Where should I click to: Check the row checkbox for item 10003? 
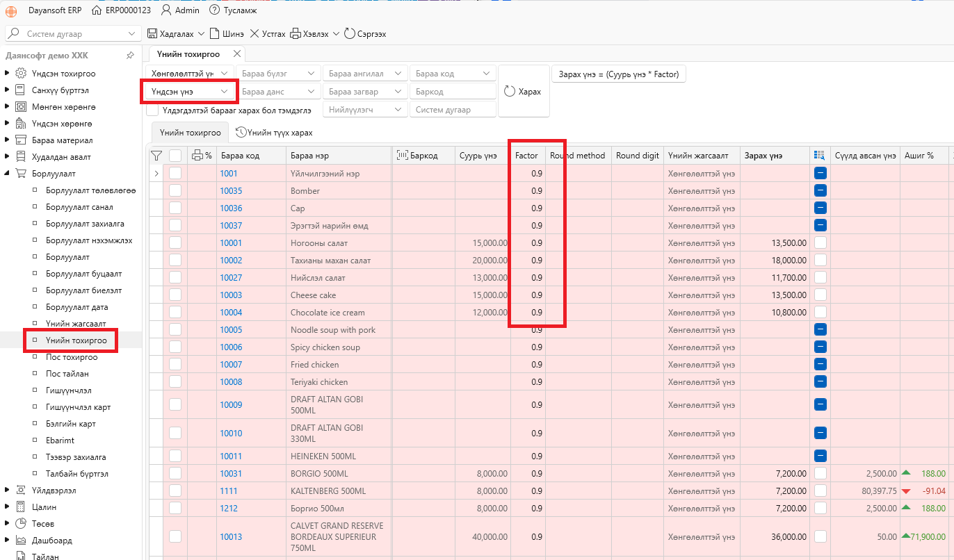click(x=175, y=295)
